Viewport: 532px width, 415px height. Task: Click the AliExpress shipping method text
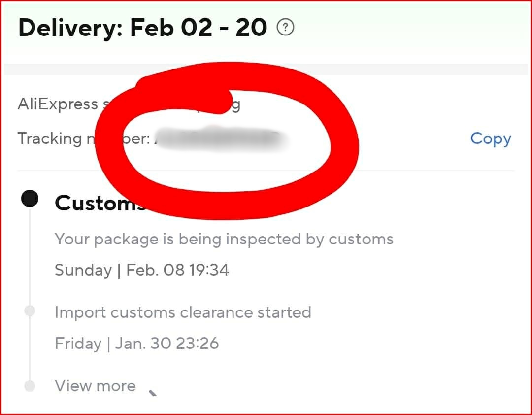(58, 104)
